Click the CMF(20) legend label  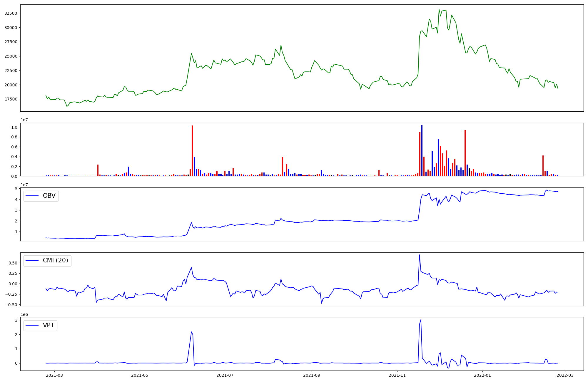[55, 260]
